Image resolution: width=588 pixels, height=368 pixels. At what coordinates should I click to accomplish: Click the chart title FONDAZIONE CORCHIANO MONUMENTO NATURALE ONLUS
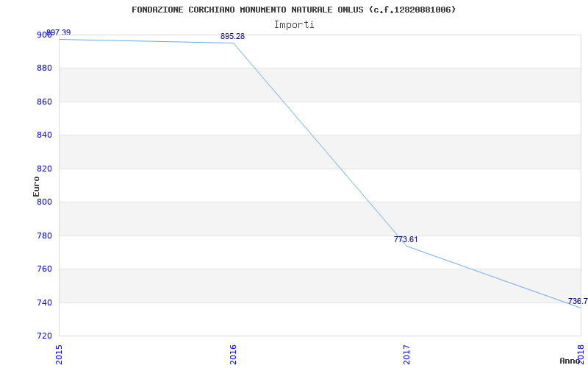(293, 10)
